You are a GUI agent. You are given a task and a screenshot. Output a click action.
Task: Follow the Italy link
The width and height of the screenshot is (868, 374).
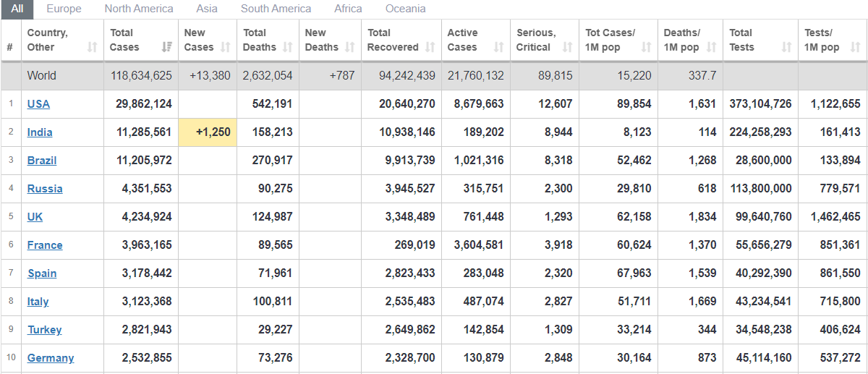click(x=38, y=301)
